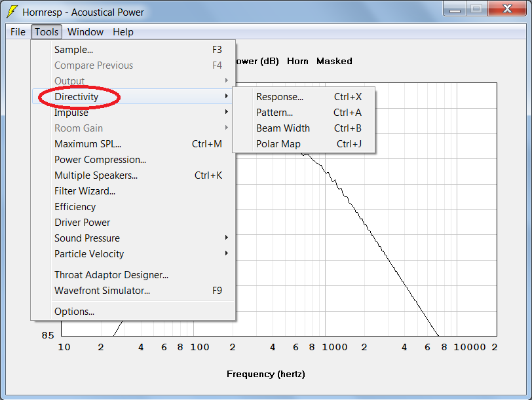
Task: Click the Frequency (hertz) axis label
Action: coord(265,374)
